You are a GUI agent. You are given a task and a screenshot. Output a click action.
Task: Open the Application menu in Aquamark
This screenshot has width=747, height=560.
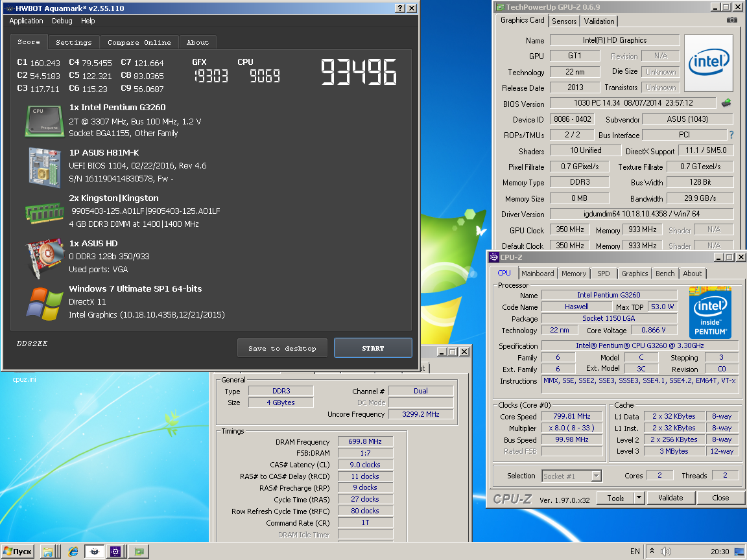pos(26,21)
